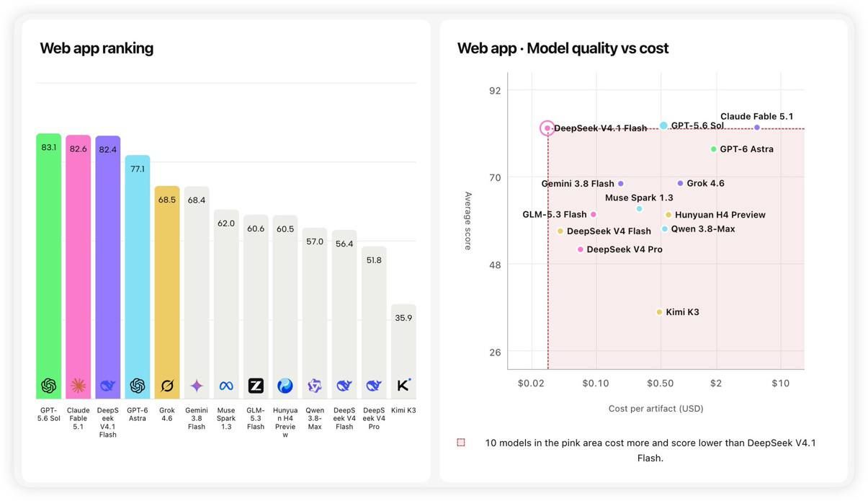
Task: Click the Z logo in the GLM-5.3 Flash bar
Action: coord(256,386)
